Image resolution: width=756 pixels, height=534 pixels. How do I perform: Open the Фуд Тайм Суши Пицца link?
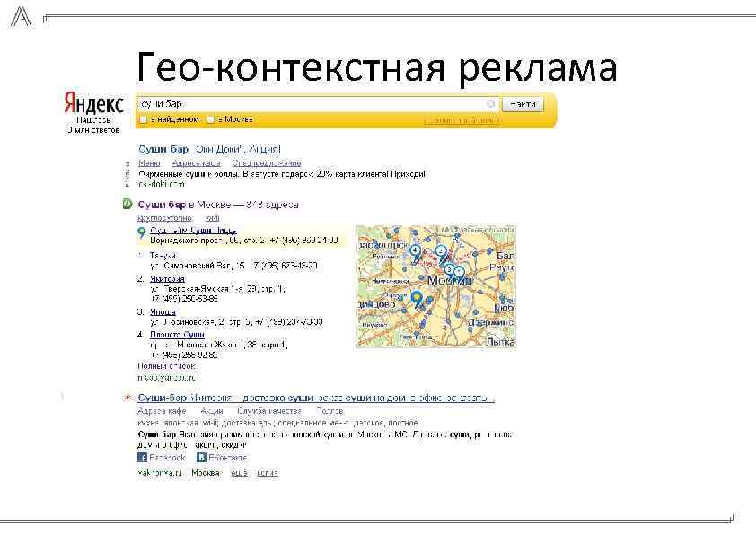click(193, 230)
